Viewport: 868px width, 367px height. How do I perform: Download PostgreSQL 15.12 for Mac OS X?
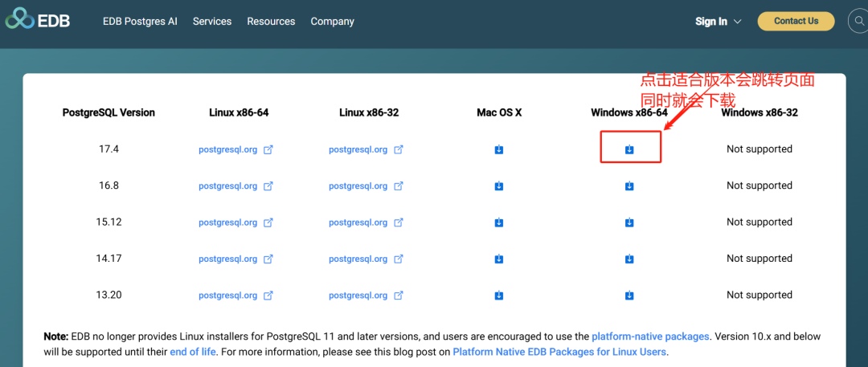tap(499, 222)
